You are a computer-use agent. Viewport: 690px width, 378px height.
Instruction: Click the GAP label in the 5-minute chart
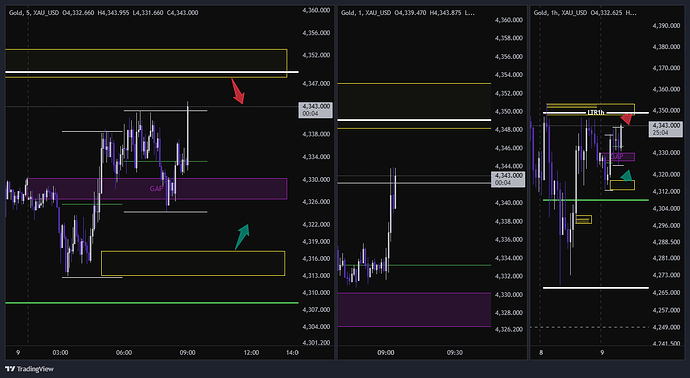point(156,189)
